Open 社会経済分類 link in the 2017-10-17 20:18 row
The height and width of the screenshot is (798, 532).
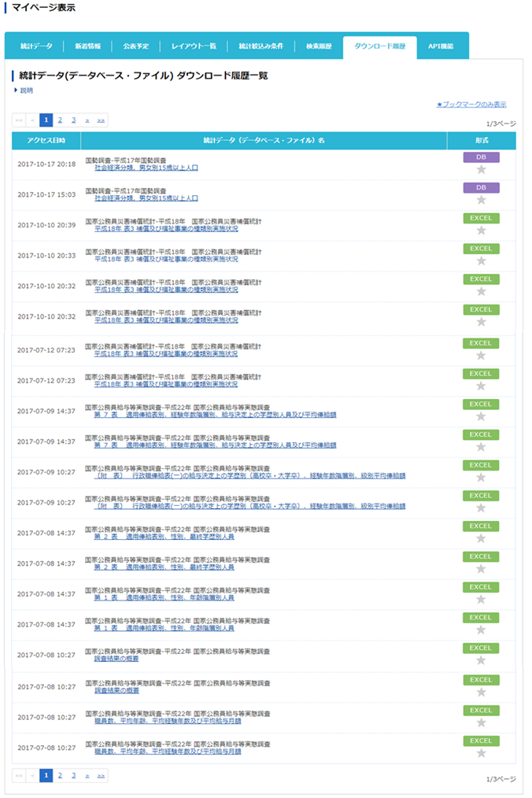[x=146, y=168]
